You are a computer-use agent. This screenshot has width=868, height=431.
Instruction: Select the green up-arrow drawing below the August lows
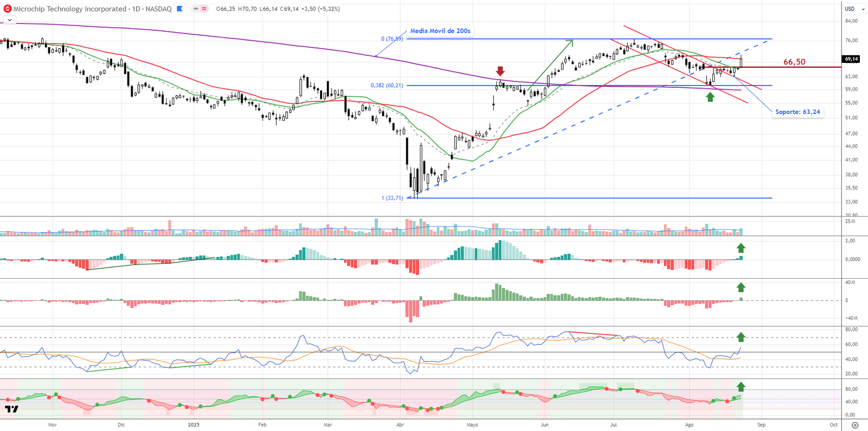[710, 97]
